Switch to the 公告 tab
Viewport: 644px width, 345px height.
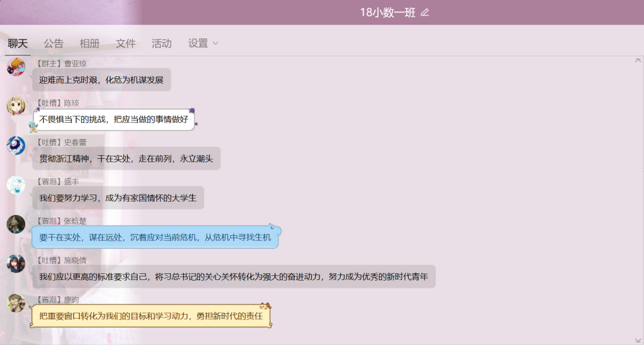point(54,43)
